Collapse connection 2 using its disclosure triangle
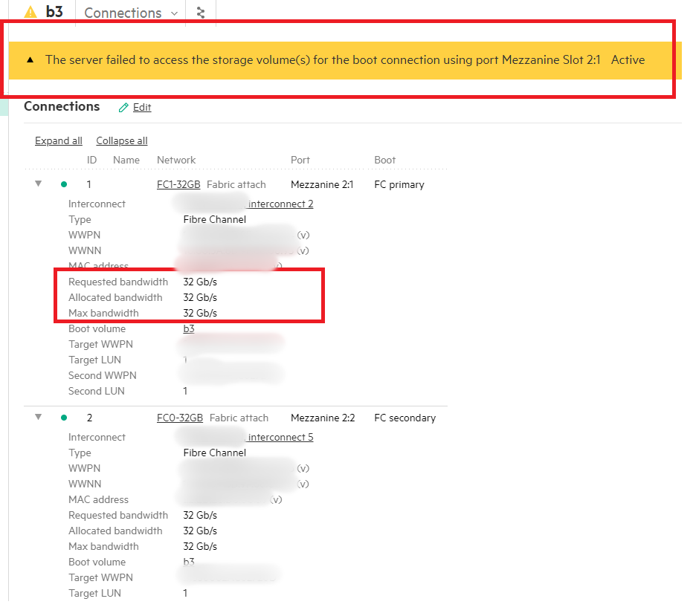Viewport: 693px width, 616px height. pos(38,417)
